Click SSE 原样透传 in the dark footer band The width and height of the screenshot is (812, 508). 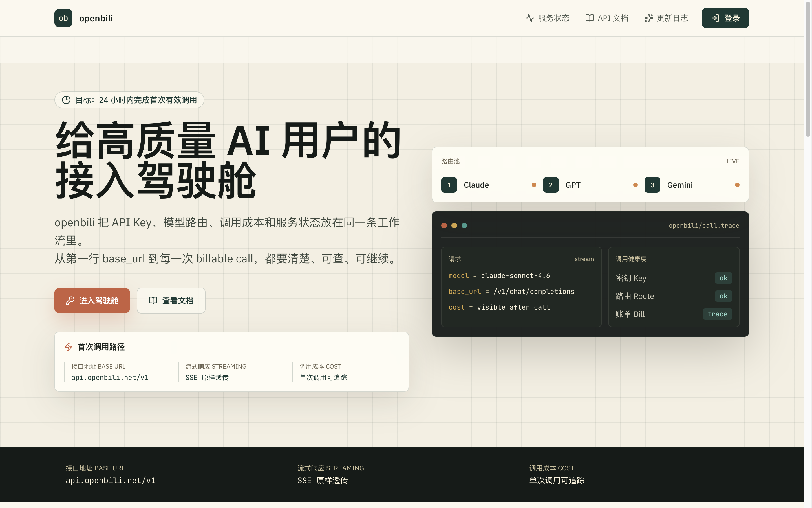click(x=323, y=480)
